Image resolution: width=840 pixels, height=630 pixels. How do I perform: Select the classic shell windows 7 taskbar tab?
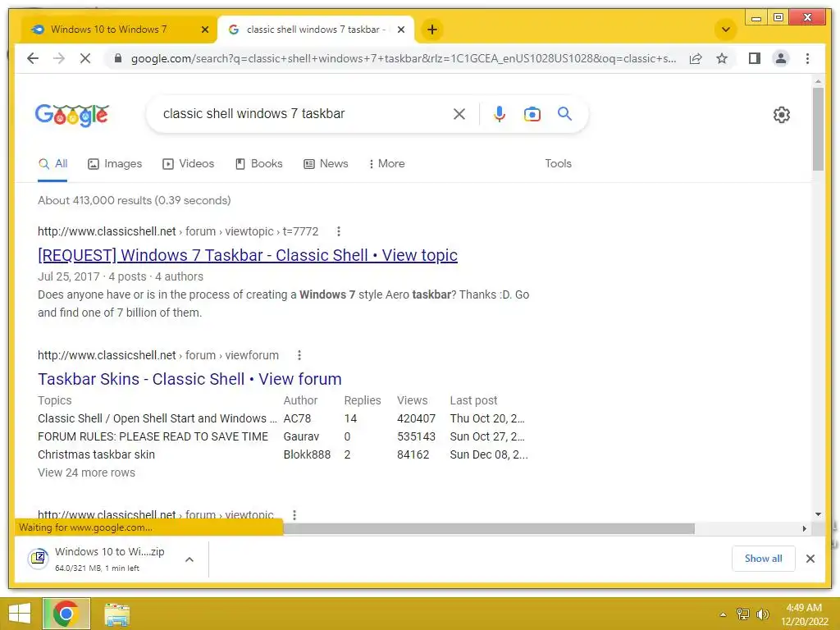coord(316,30)
